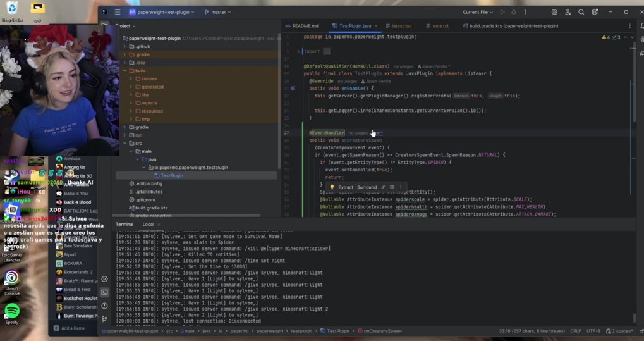Expand the libs folder
The image size is (644, 341).
pyautogui.click(x=131, y=95)
